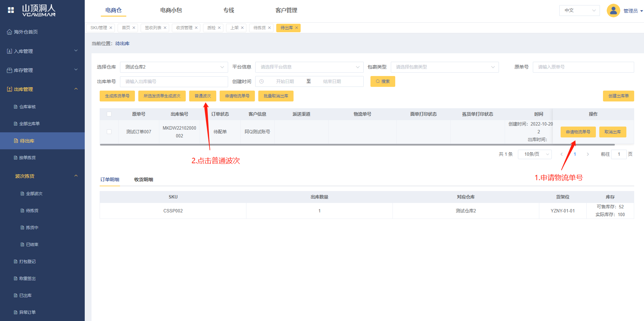Click the 普通波次 button
Screen dimensions: 644x321
point(203,96)
